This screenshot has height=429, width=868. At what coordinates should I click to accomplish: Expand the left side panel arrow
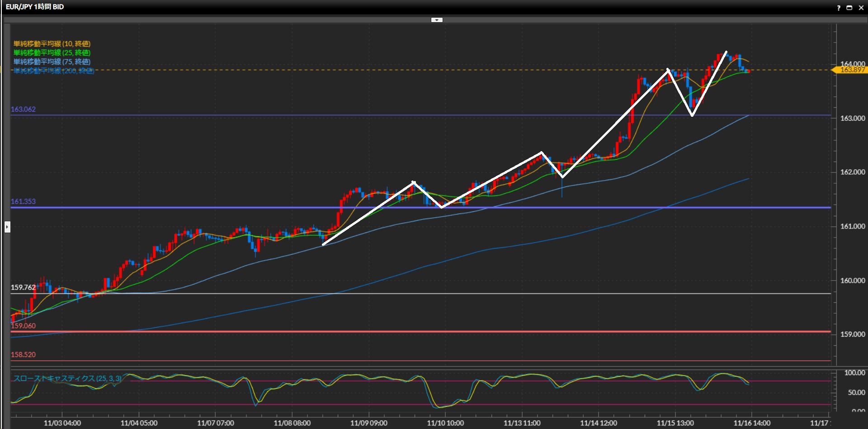(7, 226)
